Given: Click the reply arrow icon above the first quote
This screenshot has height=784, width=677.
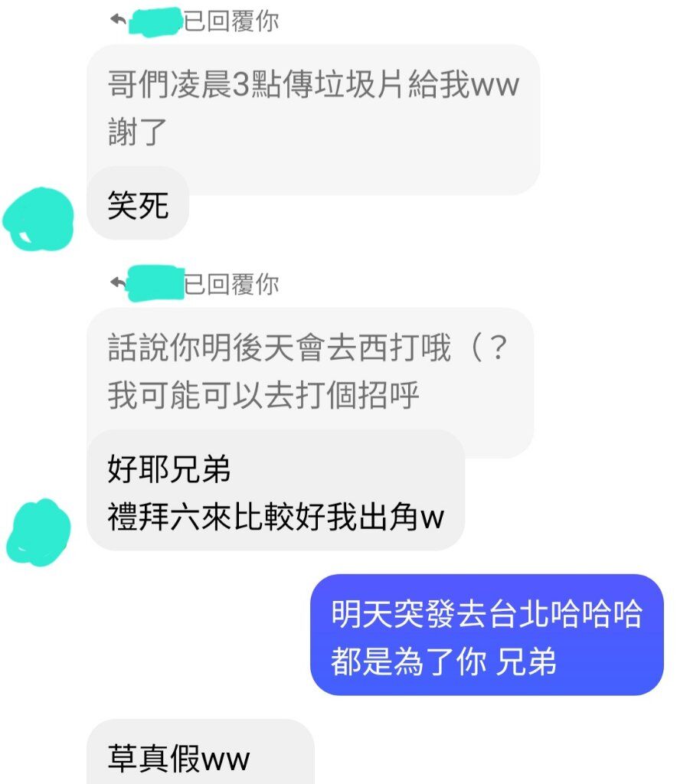Looking at the screenshot, I should click(118, 21).
